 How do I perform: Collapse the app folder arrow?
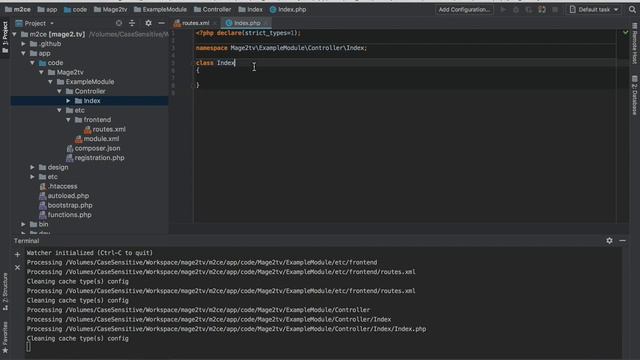[24, 53]
